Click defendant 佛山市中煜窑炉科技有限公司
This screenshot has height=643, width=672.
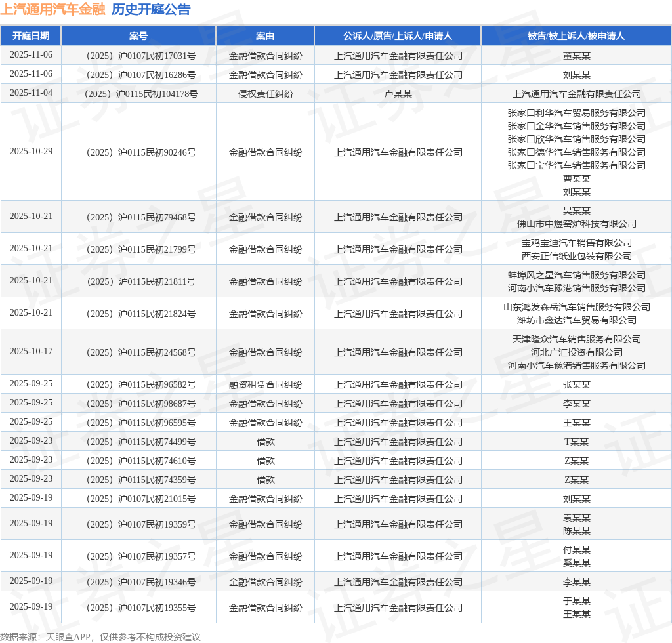(x=576, y=224)
